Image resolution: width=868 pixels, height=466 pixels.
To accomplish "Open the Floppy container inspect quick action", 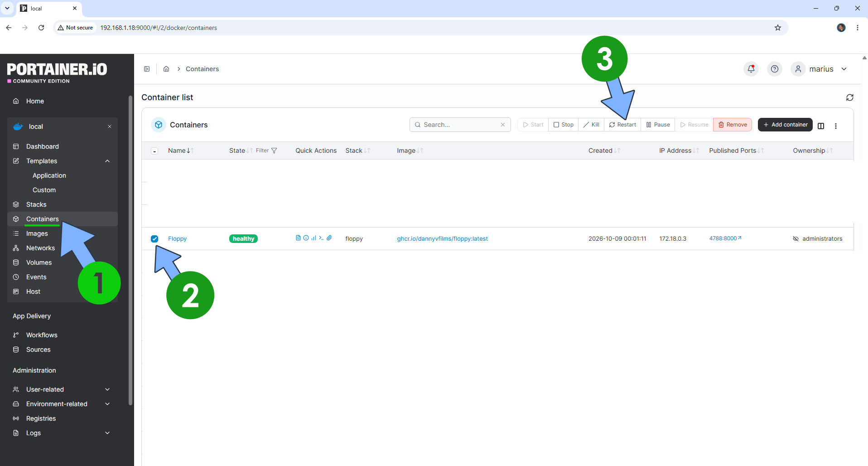I will [306, 238].
